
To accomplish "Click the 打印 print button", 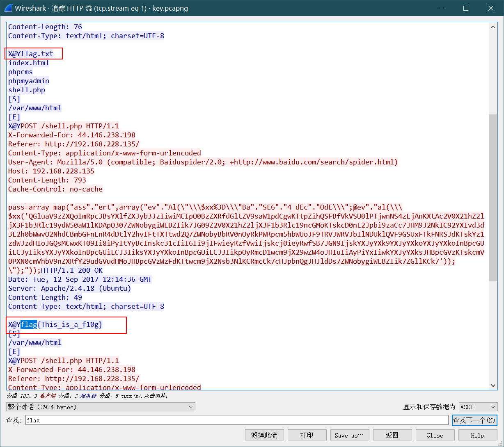I will (x=307, y=435).
